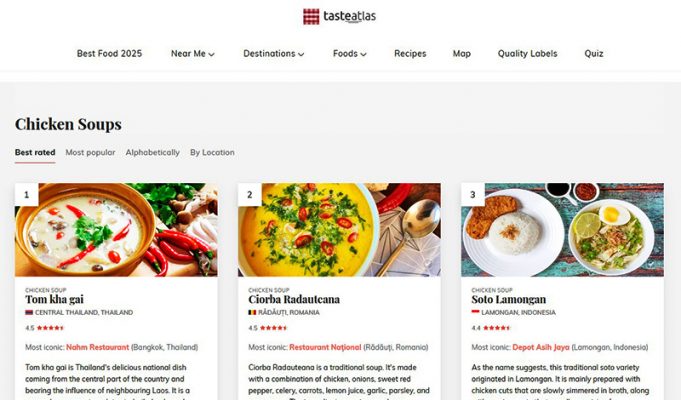Screen dimensions: 681x400
Task: Expand the Near Me dropdown
Action: 193,53
